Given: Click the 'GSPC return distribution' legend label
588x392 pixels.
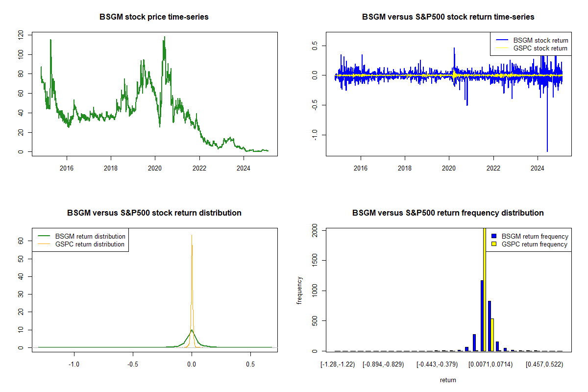Looking at the screenshot, I should [90, 244].
